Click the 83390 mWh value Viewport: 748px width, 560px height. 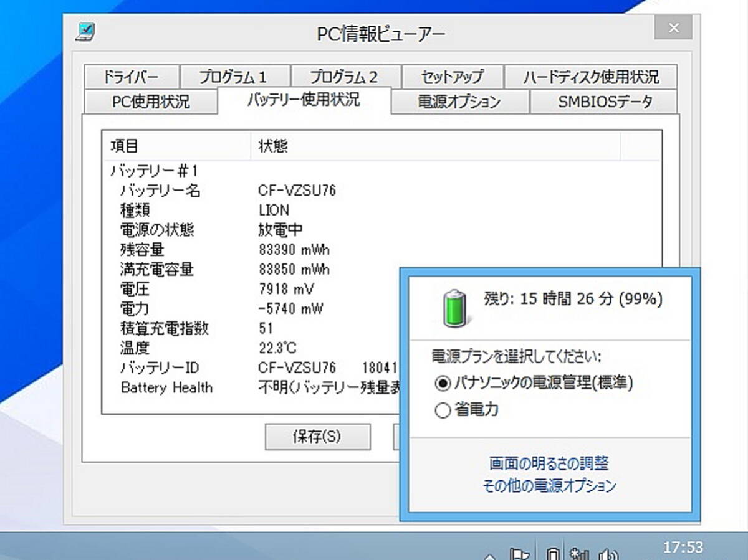[x=294, y=250]
